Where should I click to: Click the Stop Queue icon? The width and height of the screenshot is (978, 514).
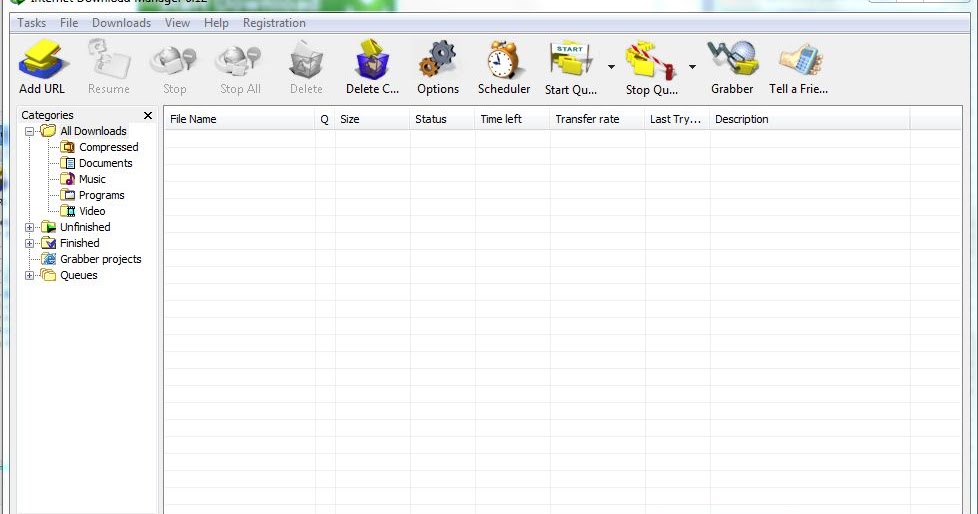click(652, 61)
